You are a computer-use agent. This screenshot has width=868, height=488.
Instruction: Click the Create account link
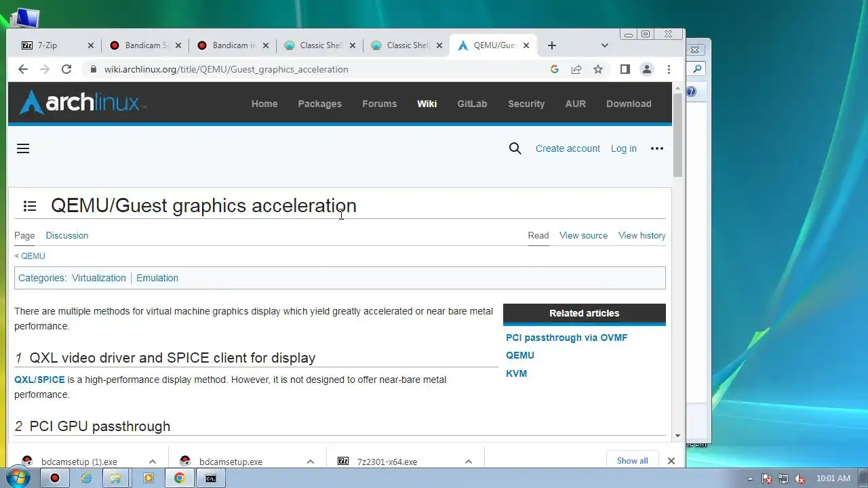pos(568,148)
